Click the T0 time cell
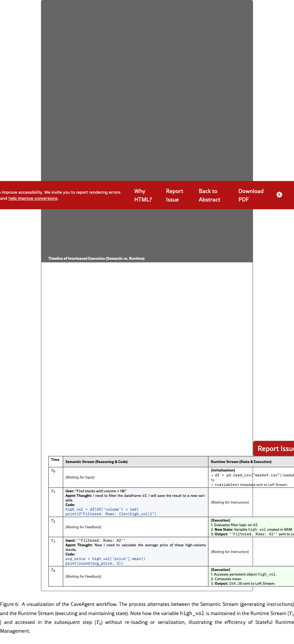 (53, 471)
